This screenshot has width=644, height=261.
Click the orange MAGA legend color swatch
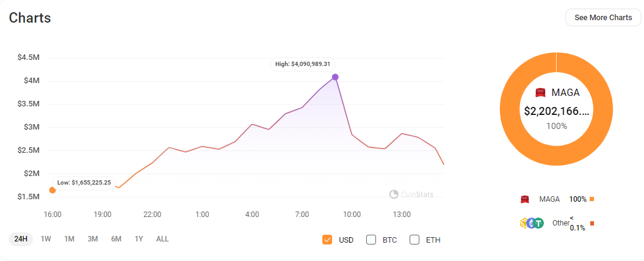pyautogui.click(x=592, y=199)
